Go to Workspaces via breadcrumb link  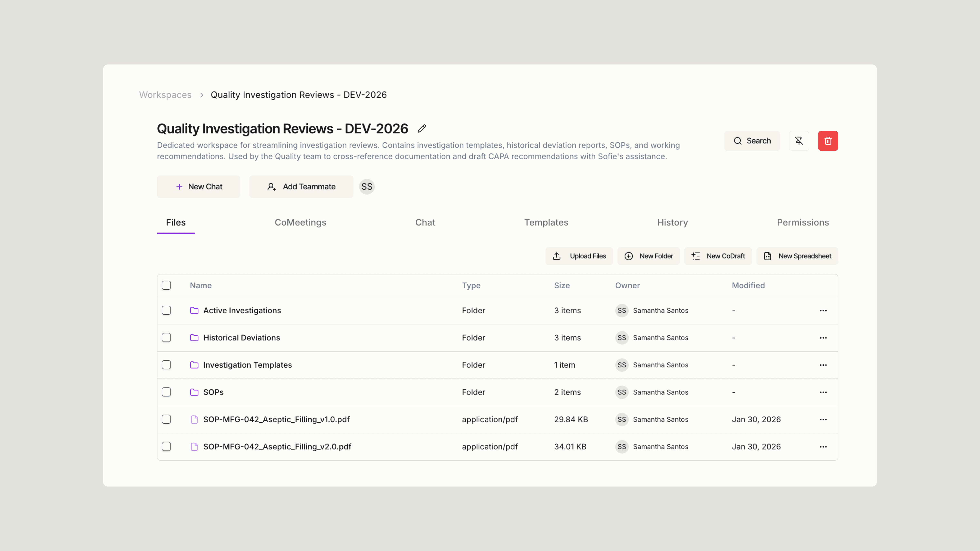click(x=165, y=95)
